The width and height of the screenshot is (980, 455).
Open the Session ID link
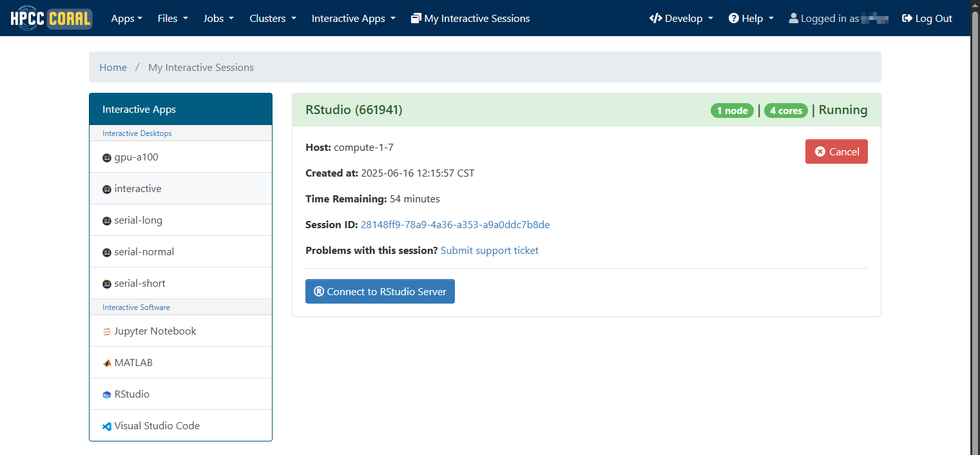(x=455, y=225)
